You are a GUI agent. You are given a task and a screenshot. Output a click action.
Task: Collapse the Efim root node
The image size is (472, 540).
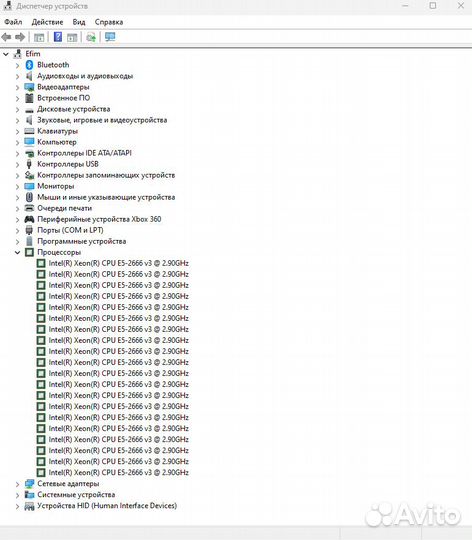pos(6,54)
